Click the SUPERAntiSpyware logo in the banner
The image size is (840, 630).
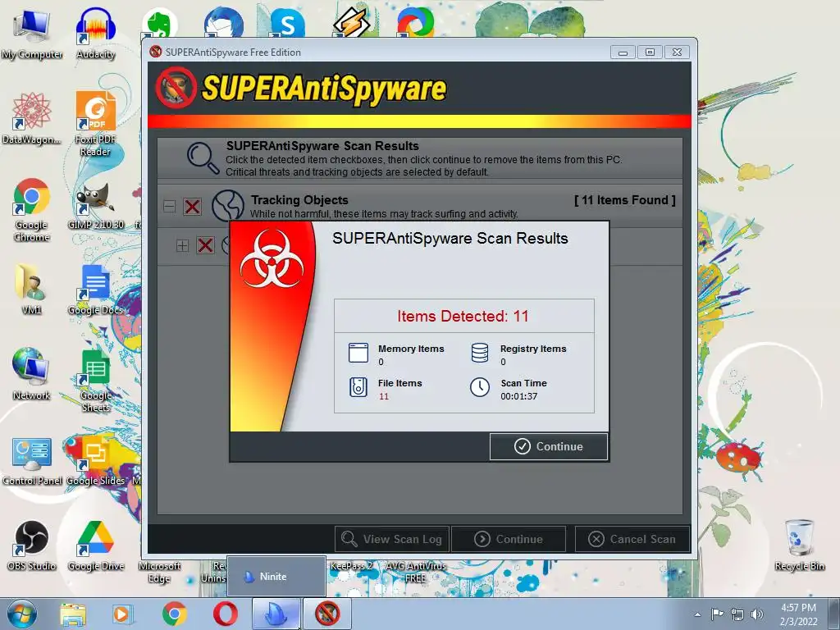point(302,88)
